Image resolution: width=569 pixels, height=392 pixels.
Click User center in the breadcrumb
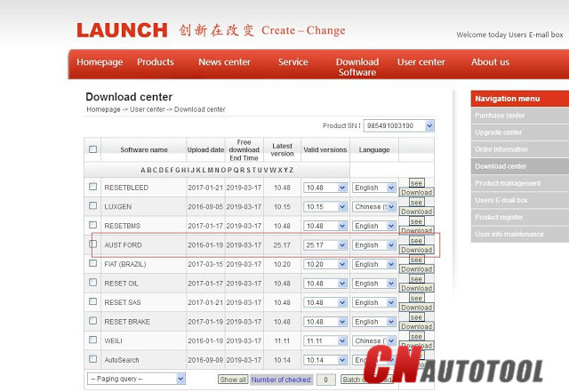[148, 109]
